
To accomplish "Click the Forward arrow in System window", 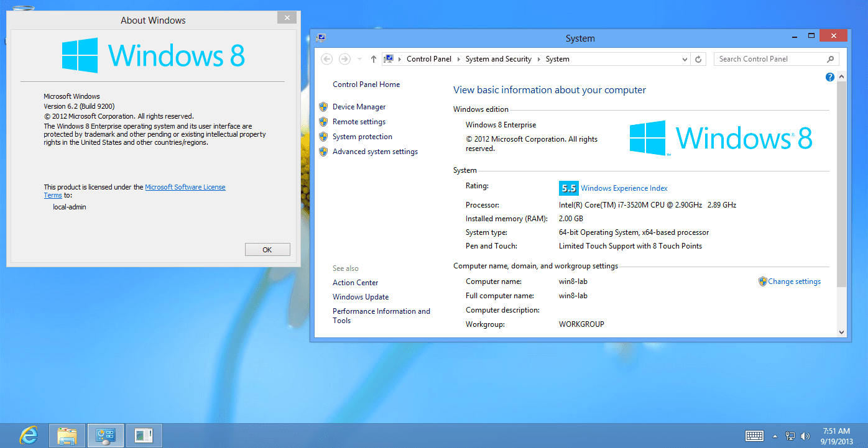I will (344, 59).
